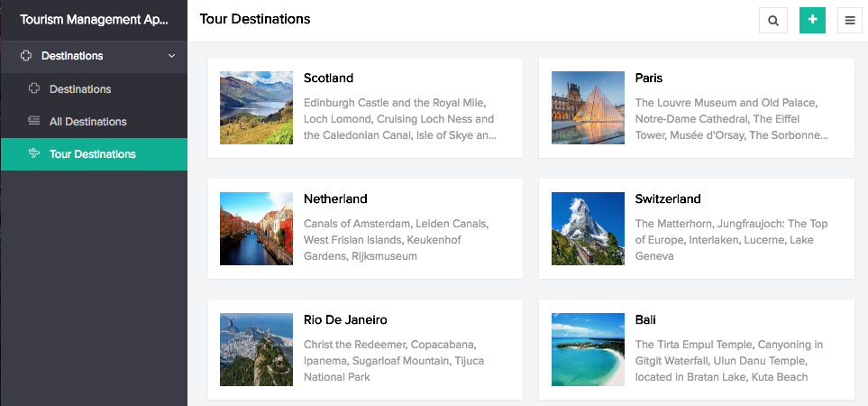The width and height of the screenshot is (868, 406).
Task: Collapse the Destinations section chevron
Action: (x=171, y=56)
